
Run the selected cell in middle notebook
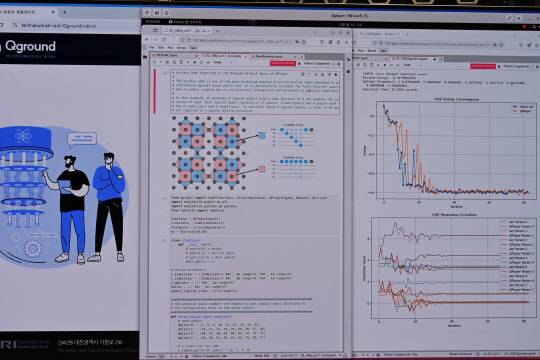[188, 62]
